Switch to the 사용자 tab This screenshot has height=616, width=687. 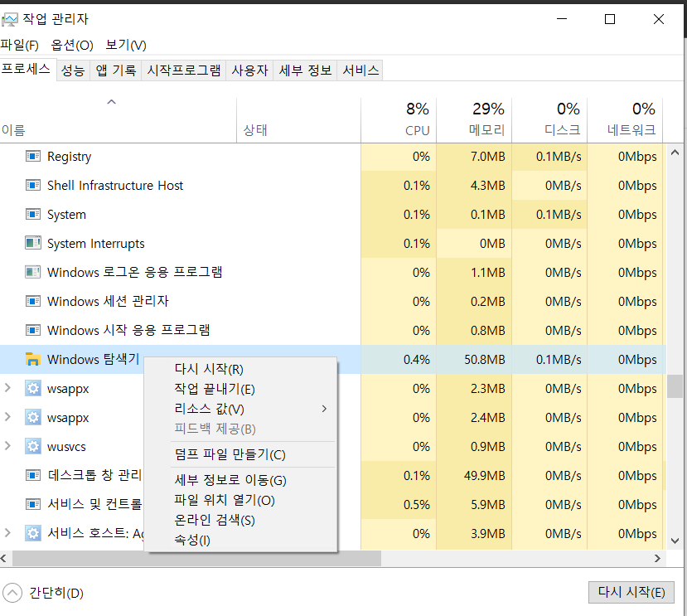coord(249,70)
